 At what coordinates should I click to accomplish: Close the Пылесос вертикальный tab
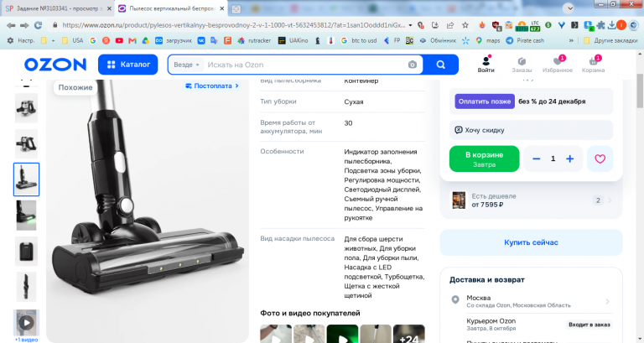pyautogui.click(x=221, y=8)
